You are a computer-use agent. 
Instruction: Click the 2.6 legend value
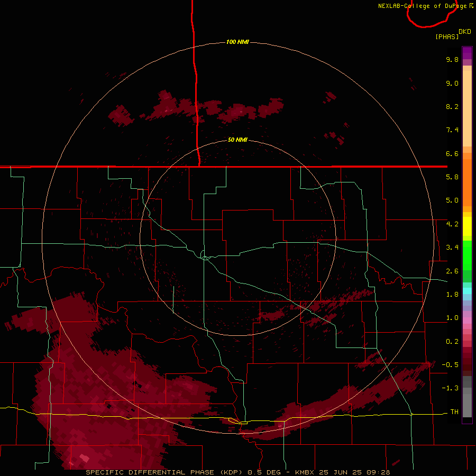452,271
